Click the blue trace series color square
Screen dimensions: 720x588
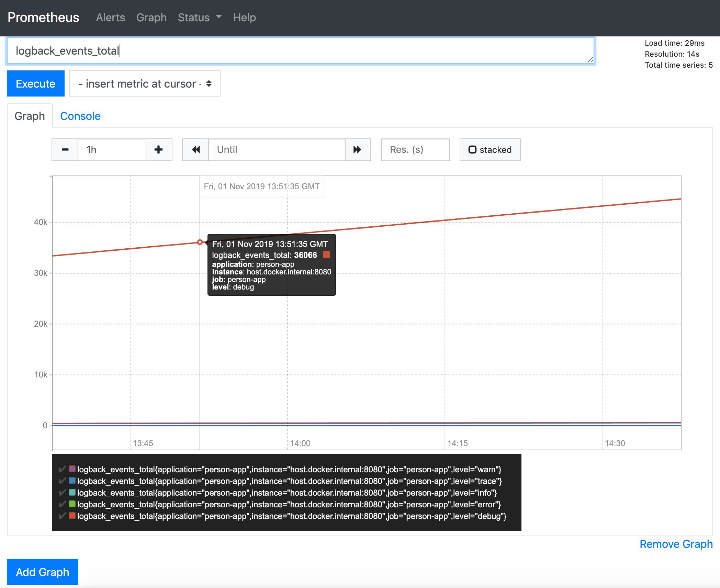pyautogui.click(x=72, y=481)
